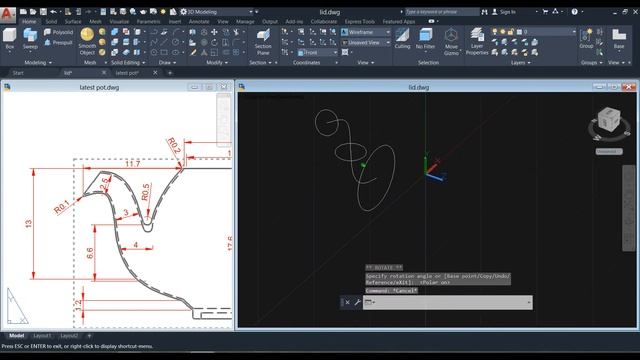Select the Trim scissors tool
The height and width of the screenshot is (360, 640).
pyautogui.click(x=236, y=32)
